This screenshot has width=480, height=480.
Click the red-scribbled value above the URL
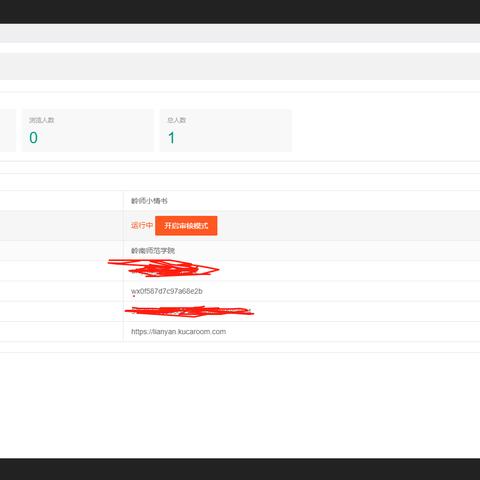pos(189,311)
